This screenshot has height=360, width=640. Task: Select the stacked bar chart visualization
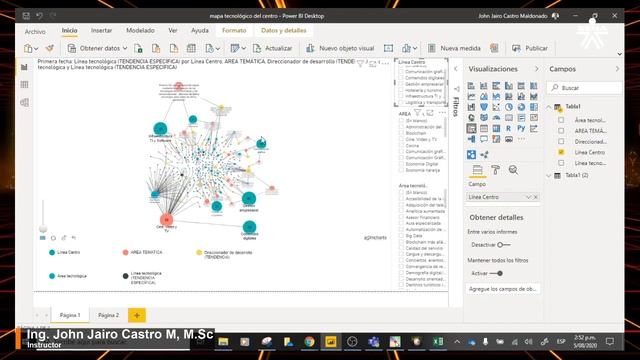[x=471, y=86]
